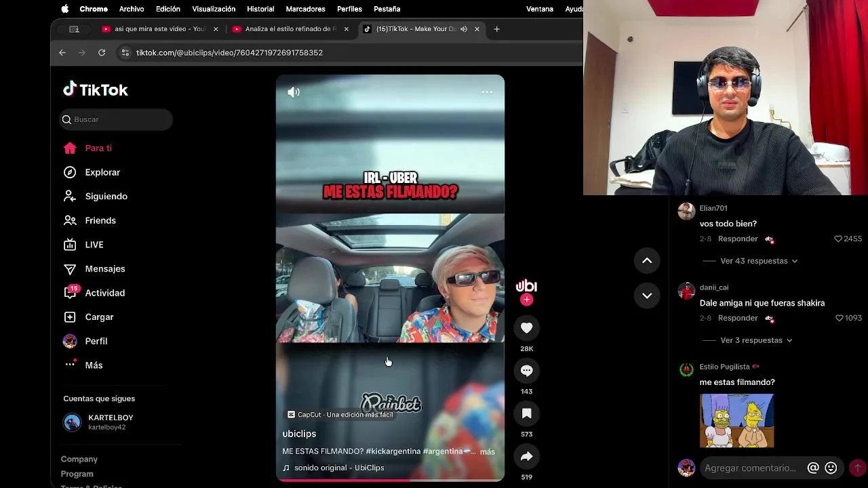The width and height of the screenshot is (868, 488).
Task: Focus the 'Agregar comentario' field
Action: [750, 468]
